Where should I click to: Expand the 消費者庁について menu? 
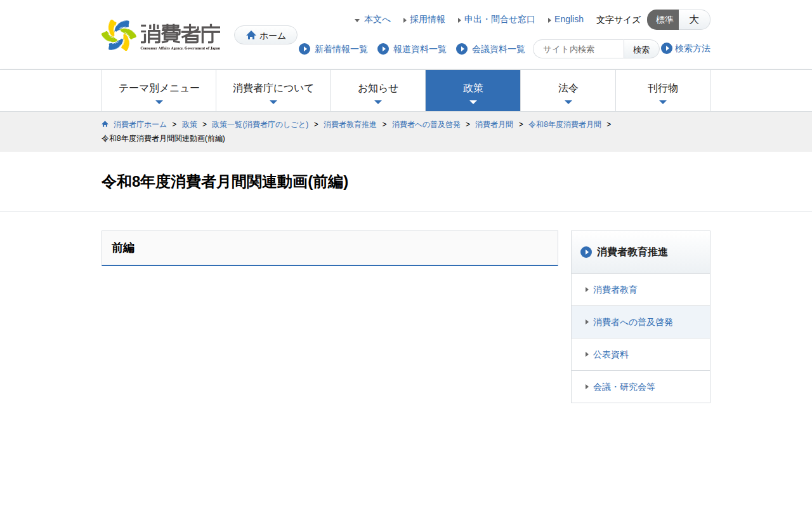273,91
